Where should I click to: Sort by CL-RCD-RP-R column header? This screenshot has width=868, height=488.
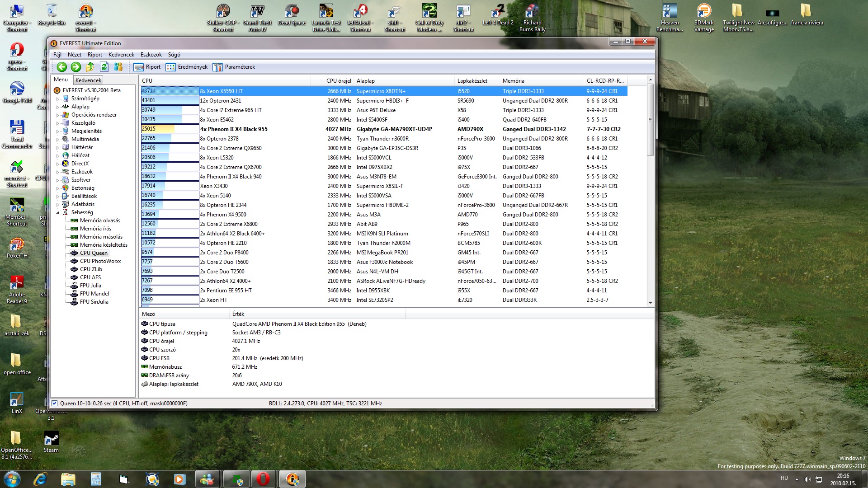[x=605, y=81]
